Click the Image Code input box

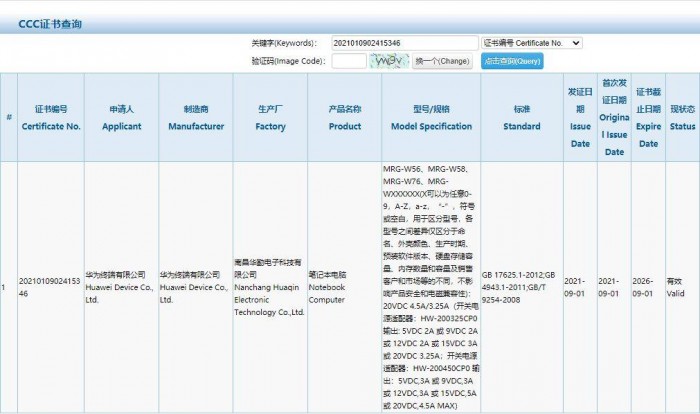349,61
